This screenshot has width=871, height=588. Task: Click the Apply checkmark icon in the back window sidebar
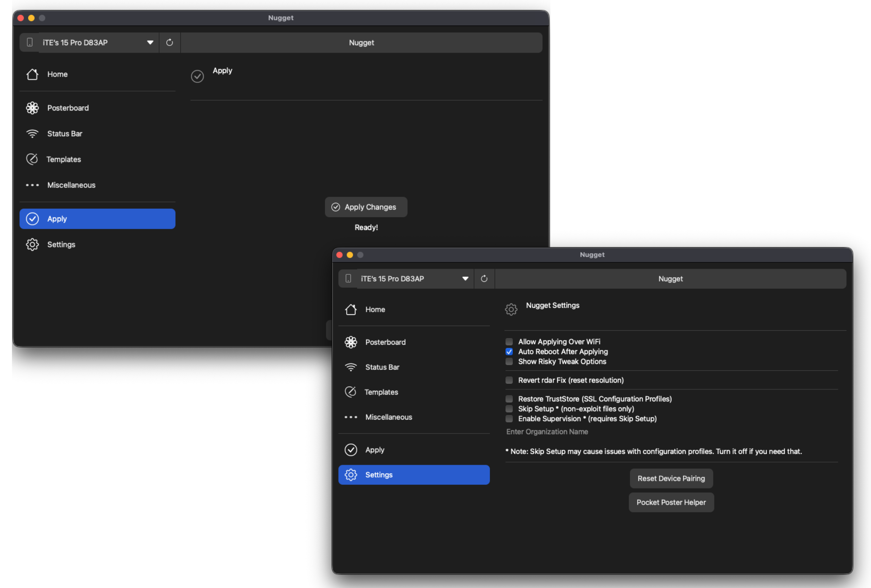coord(32,219)
